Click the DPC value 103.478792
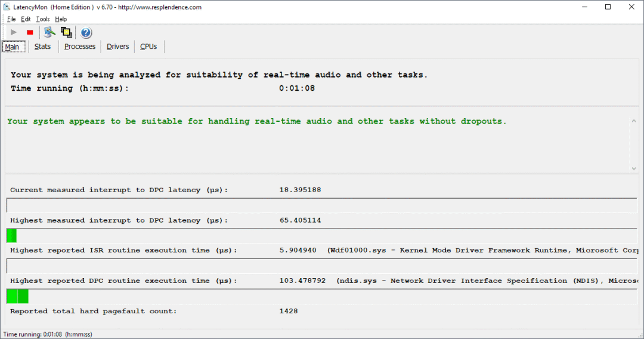644x339 pixels. pos(303,281)
